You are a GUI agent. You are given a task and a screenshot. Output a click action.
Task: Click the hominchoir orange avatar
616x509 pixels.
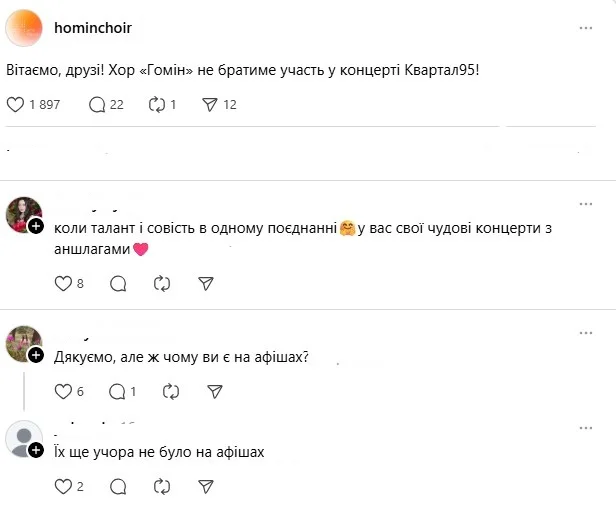(x=24, y=27)
